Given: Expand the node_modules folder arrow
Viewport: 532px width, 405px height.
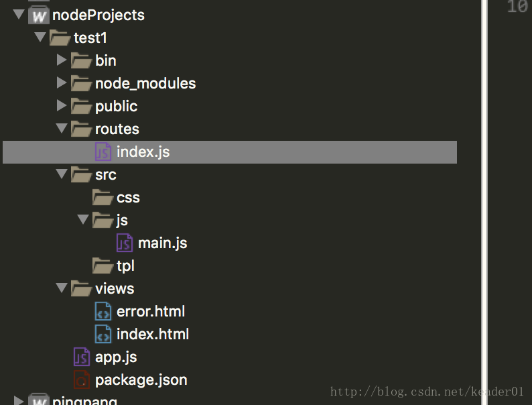Looking at the screenshot, I should (x=62, y=83).
